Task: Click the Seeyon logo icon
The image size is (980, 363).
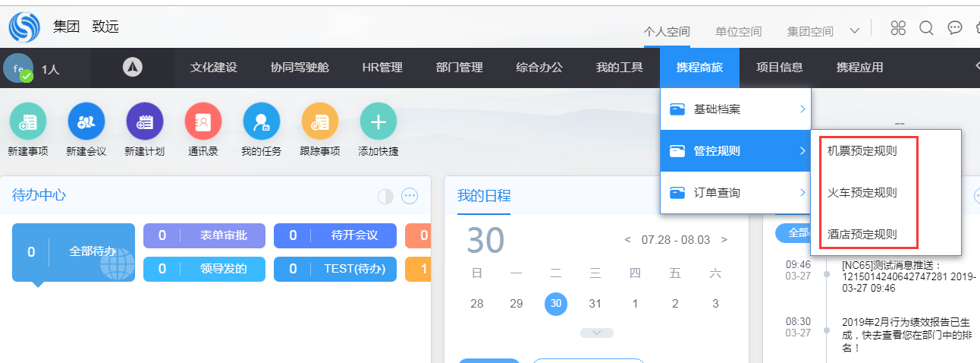Action: 24,27
